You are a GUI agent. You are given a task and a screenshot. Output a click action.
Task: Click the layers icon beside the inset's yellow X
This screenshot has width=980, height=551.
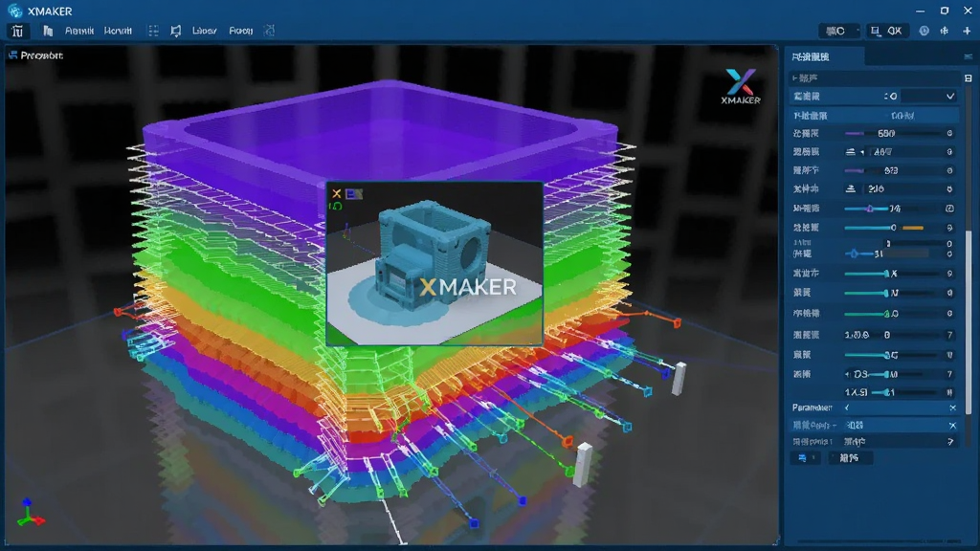click(354, 194)
